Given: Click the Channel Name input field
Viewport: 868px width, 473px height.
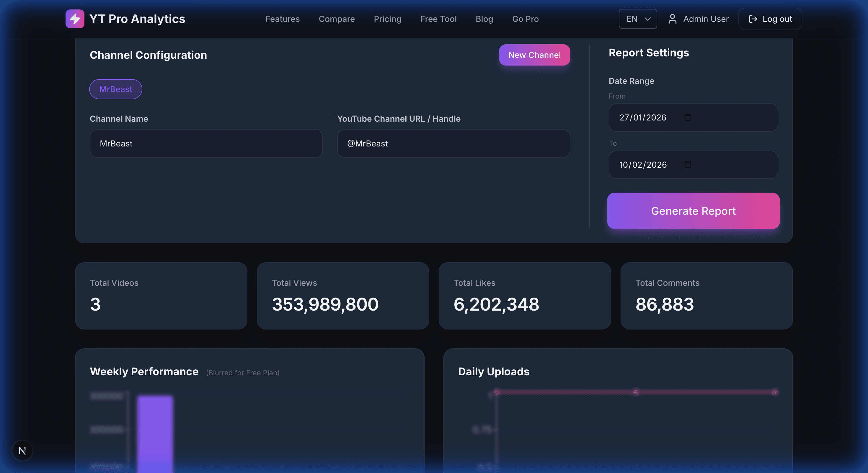Looking at the screenshot, I should (x=206, y=143).
